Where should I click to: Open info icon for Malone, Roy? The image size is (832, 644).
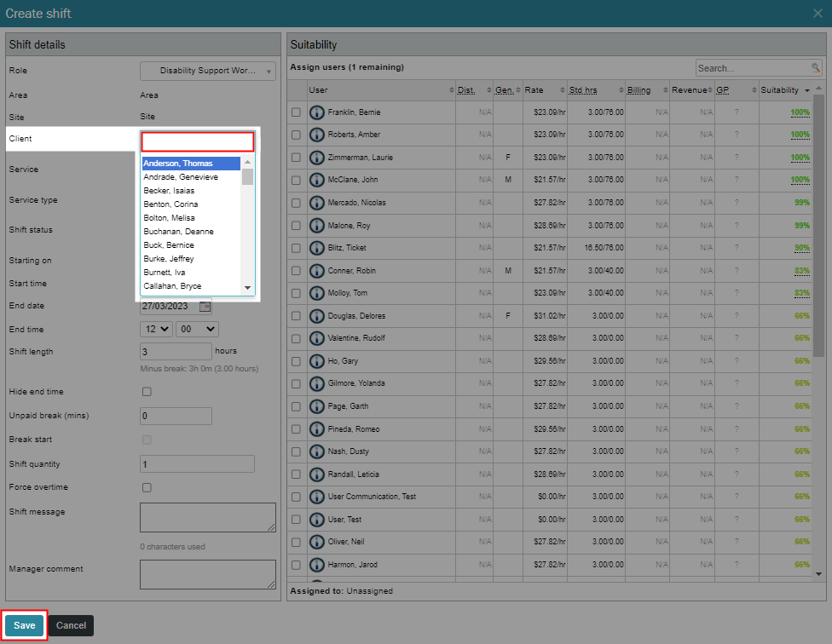click(317, 225)
